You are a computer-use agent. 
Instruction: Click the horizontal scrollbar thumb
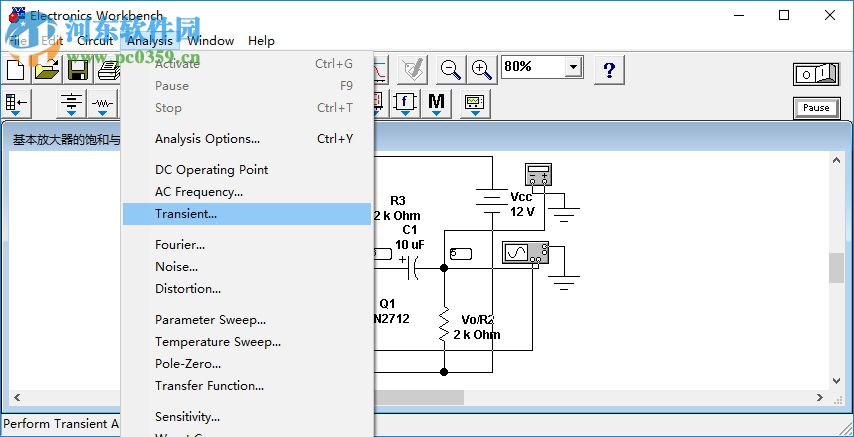click(418, 398)
